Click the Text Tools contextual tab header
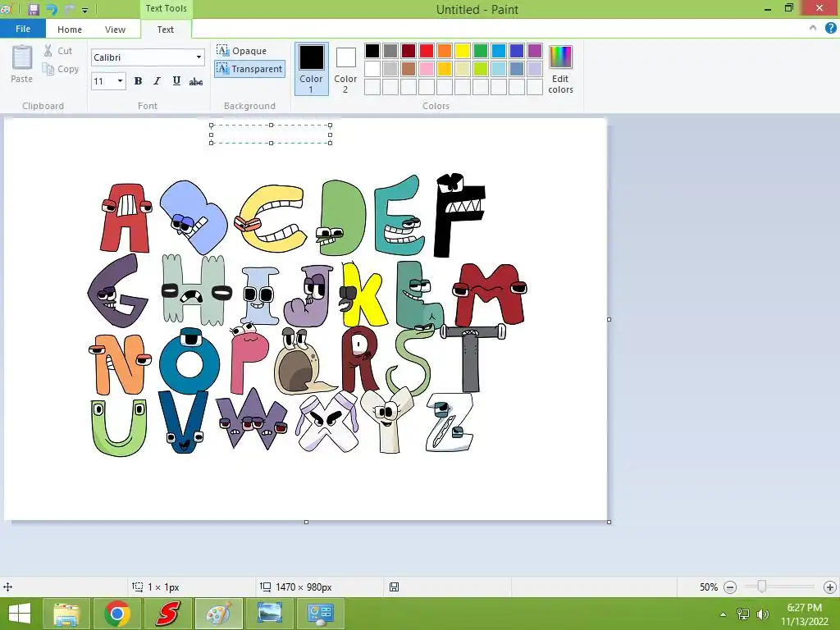 click(x=166, y=8)
